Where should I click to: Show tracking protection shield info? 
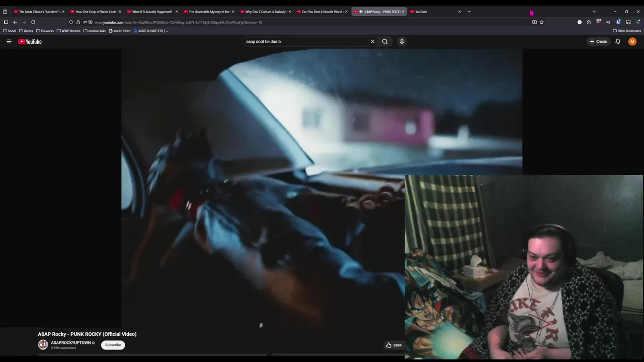(x=71, y=22)
